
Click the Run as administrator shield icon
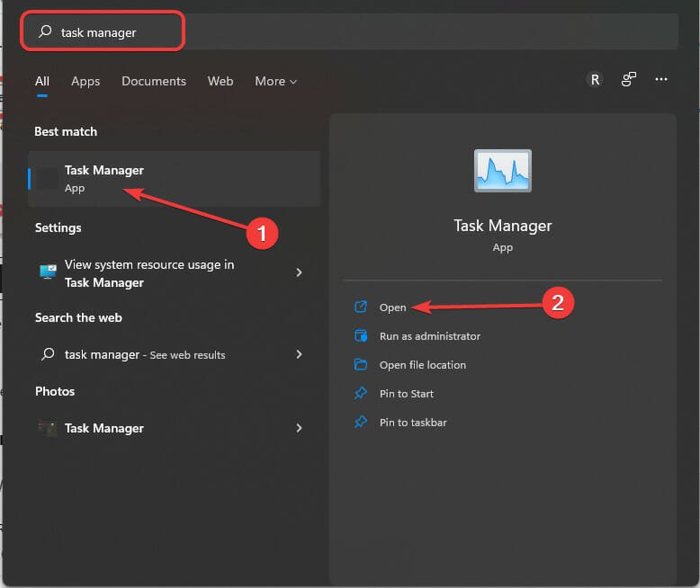click(x=361, y=336)
